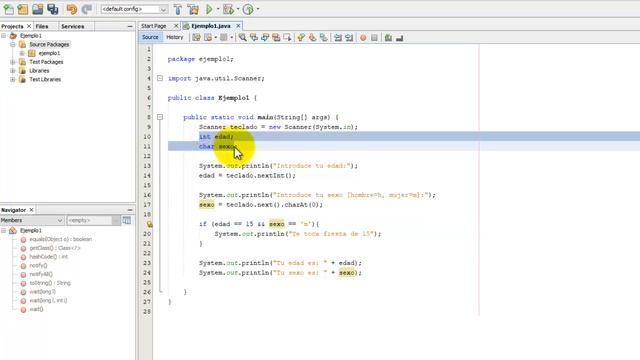Close the Navigator panel tab
Viewport: 640px width, 360px height.
point(31,210)
